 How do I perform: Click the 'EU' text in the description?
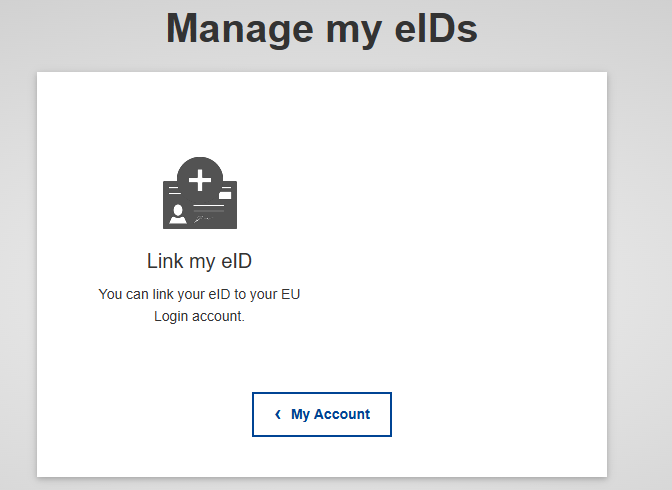[291, 294]
